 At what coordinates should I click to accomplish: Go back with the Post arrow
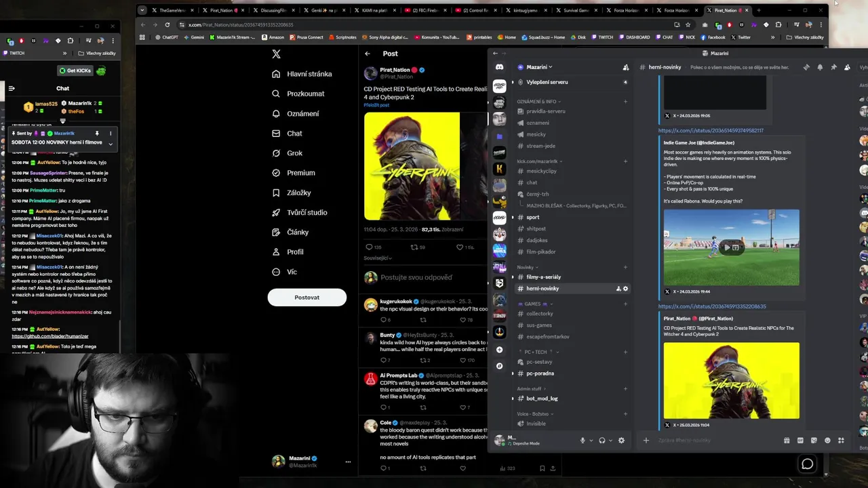[368, 54]
